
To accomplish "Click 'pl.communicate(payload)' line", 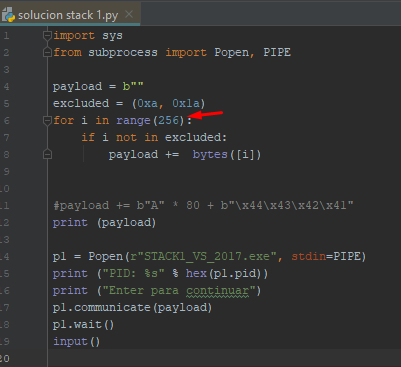I will (132, 308).
